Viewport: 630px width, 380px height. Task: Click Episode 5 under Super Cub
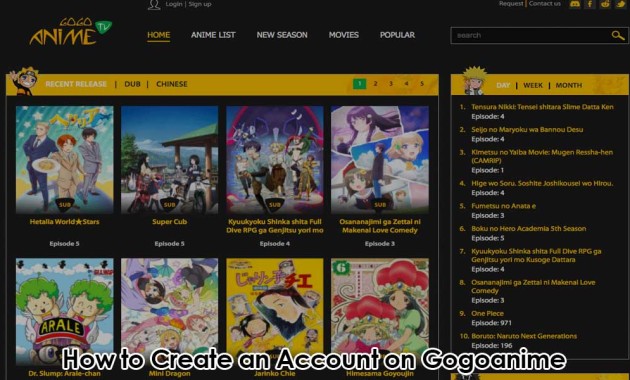[170, 244]
